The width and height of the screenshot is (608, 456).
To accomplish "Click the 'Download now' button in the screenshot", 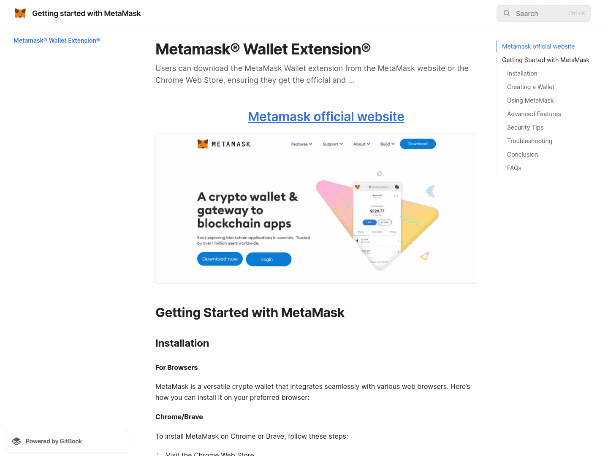I will (x=219, y=259).
